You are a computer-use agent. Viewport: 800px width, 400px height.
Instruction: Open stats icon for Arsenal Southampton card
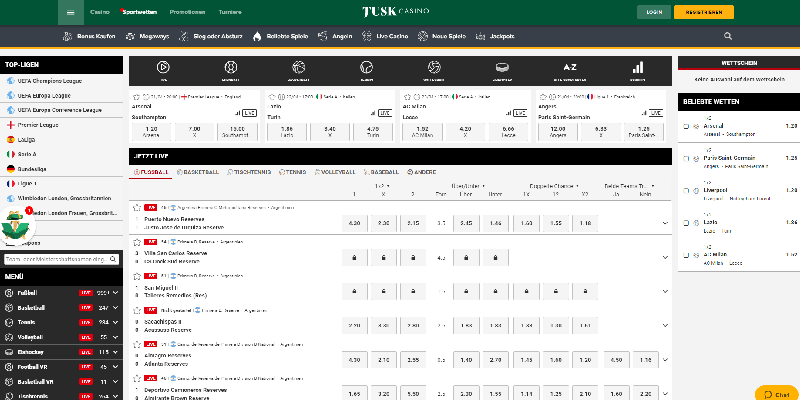[x=237, y=113]
